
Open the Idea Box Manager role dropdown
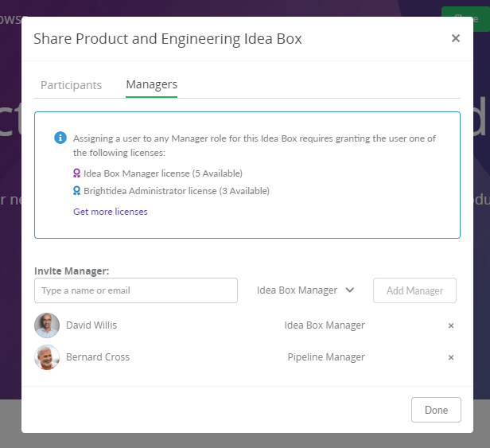coord(305,290)
